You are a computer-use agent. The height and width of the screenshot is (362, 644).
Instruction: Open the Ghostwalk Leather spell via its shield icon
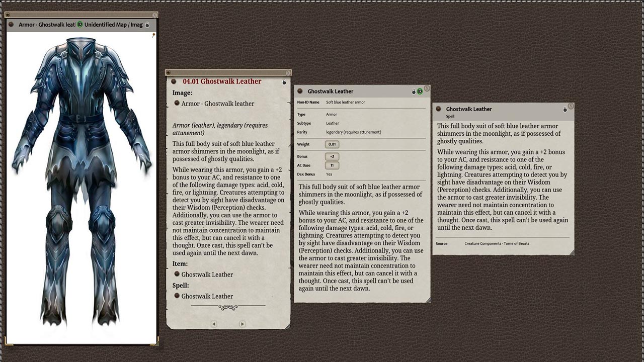click(177, 296)
